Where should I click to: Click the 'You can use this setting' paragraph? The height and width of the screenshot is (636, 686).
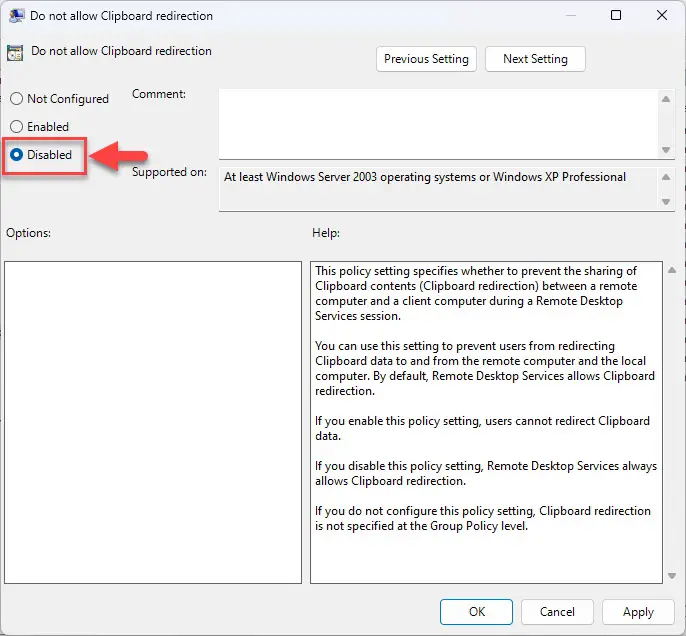[485, 368]
